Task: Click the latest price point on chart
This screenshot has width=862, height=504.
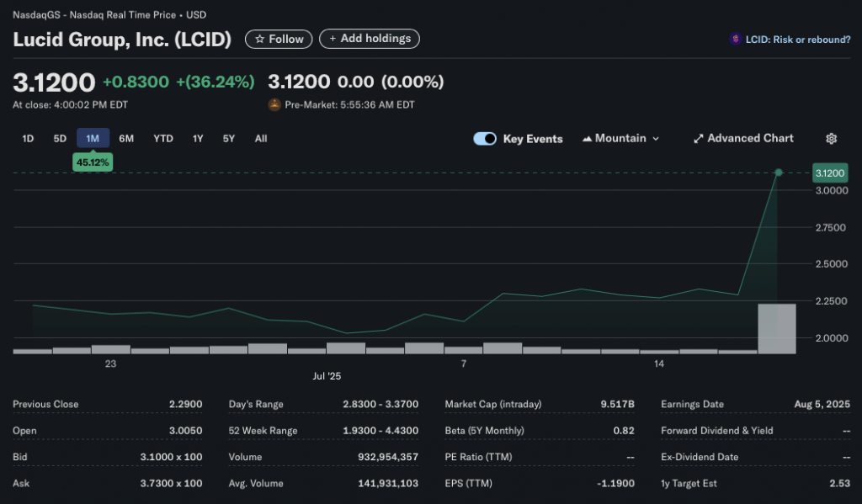Action: pyautogui.click(x=778, y=172)
